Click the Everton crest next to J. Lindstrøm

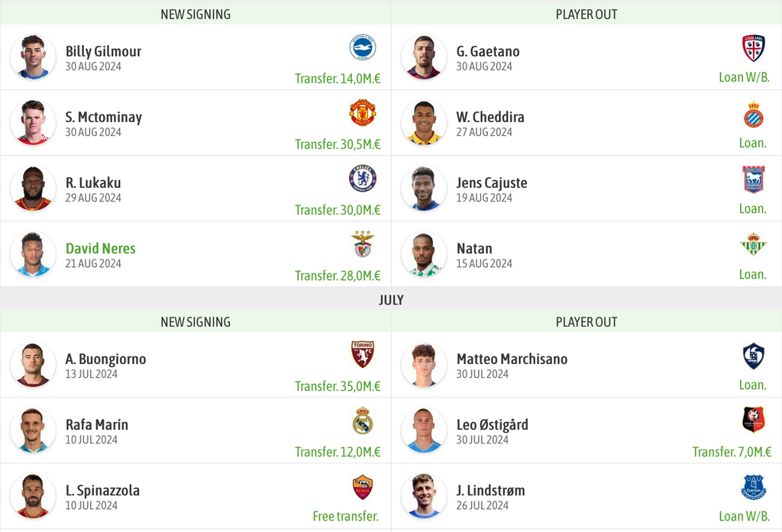click(754, 487)
